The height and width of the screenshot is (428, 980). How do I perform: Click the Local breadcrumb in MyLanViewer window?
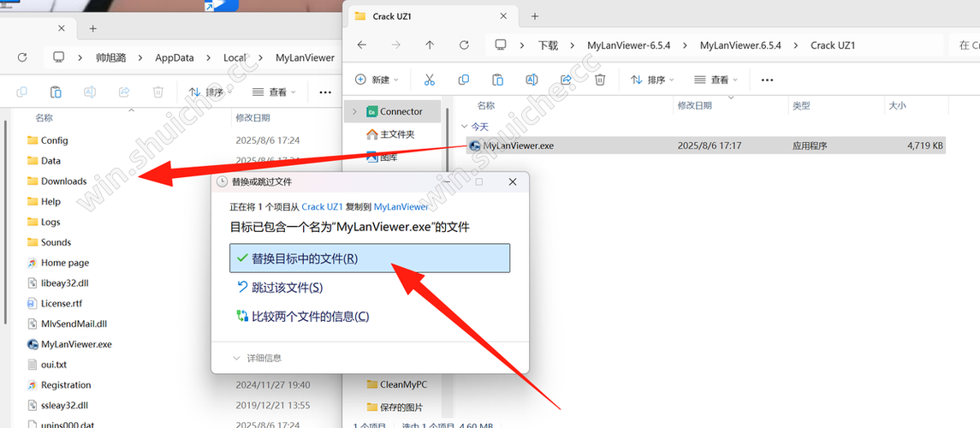[235, 57]
